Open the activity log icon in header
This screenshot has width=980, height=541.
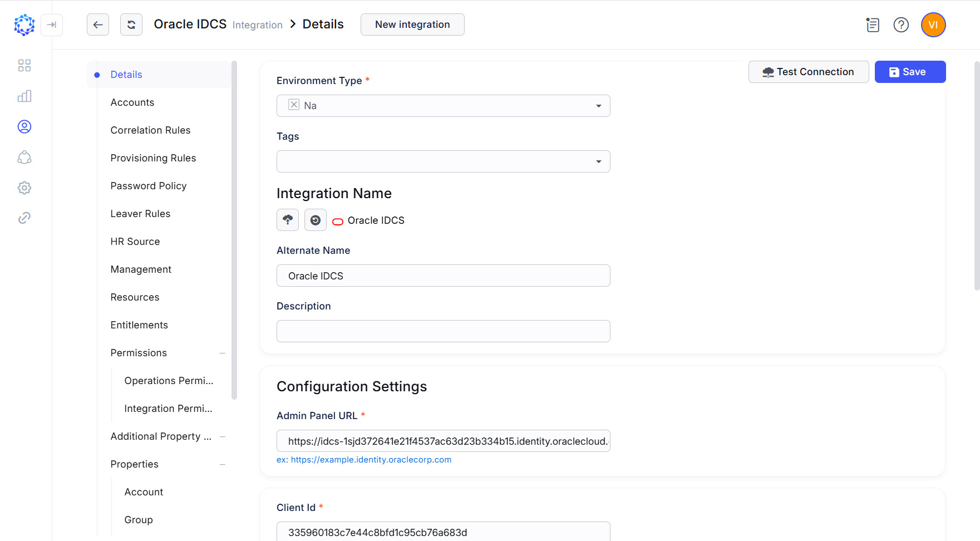872,25
